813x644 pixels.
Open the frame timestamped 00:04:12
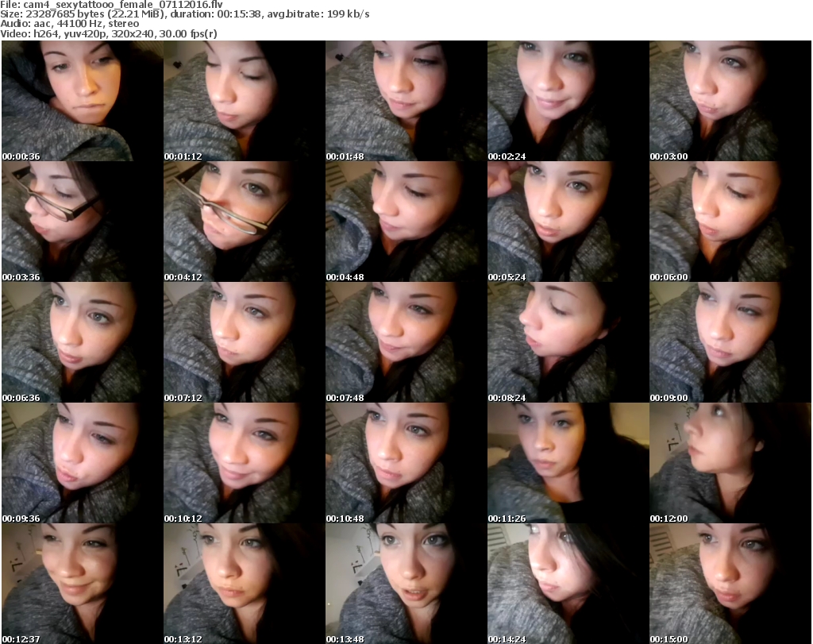coord(244,222)
